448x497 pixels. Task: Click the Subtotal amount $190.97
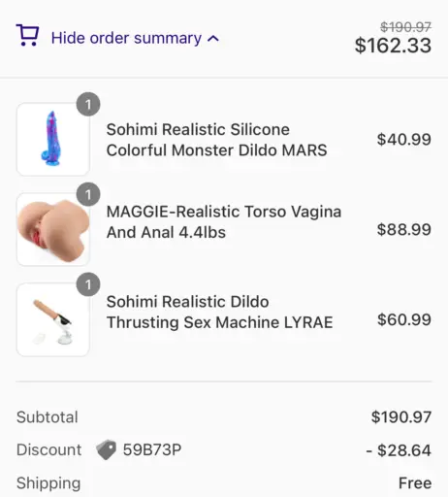pos(401,417)
